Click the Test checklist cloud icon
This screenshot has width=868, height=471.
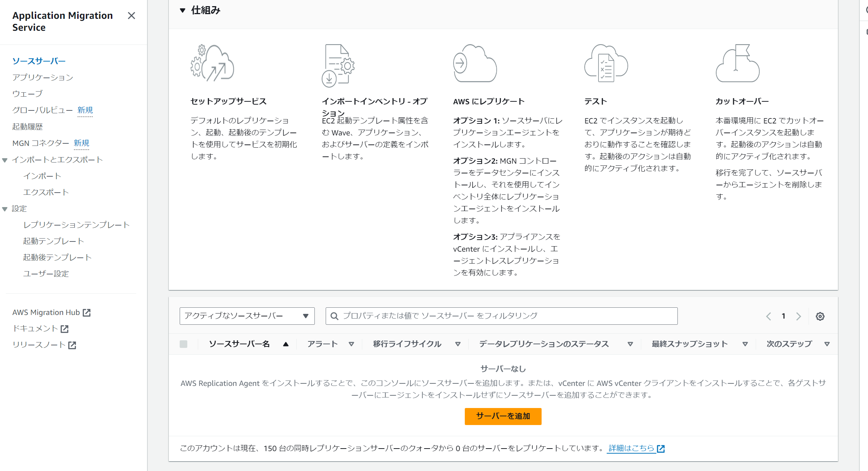point(606,63)
